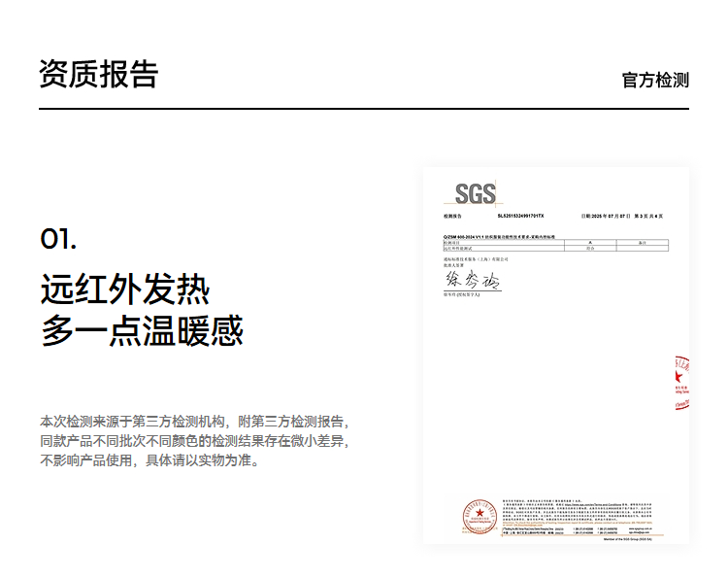
Task: Select the 多一点温暖感 headline line
Action: coord(142,331)
